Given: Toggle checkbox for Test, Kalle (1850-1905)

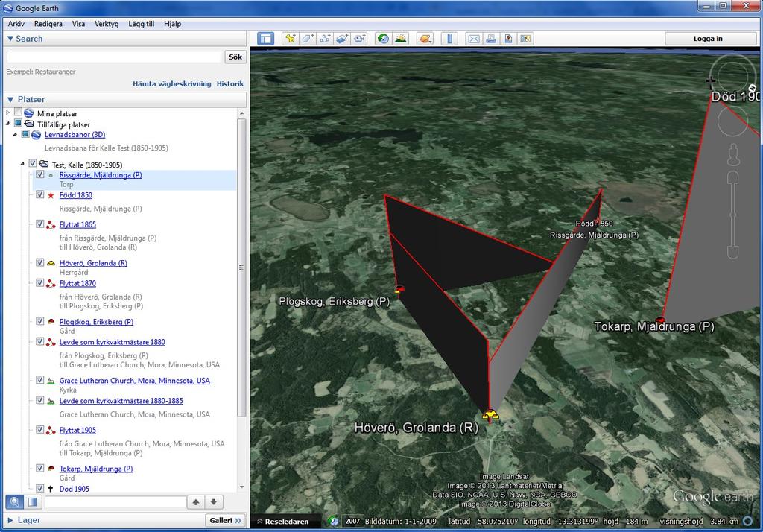Looking at the screenshot, I should (33, 163).
